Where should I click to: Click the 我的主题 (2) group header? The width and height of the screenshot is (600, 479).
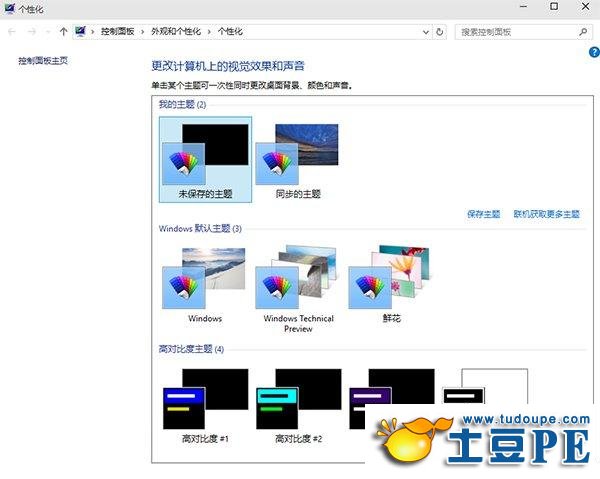point(182,104)
